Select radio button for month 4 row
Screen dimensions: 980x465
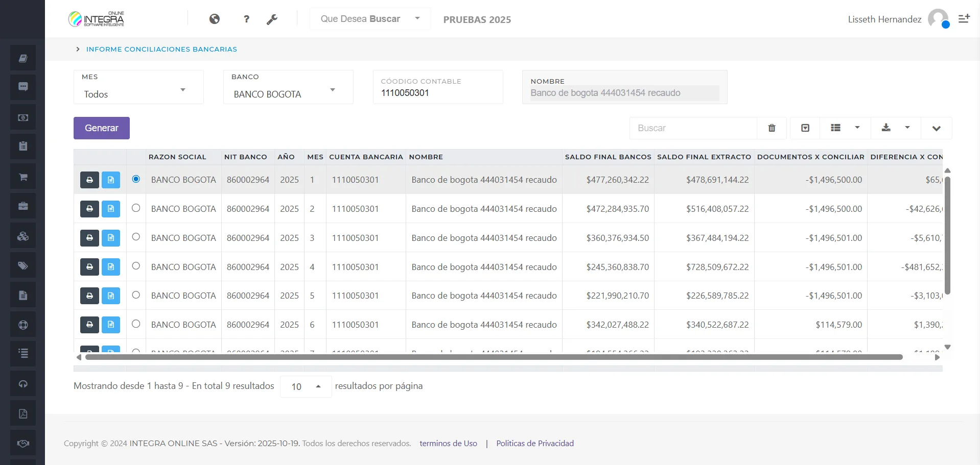click(136, 266)
